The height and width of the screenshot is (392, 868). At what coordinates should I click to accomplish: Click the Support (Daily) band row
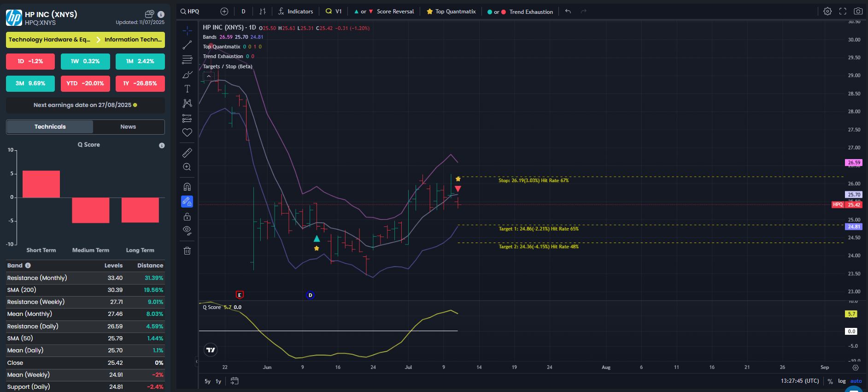pyautogui.click(x=85, y=387)
